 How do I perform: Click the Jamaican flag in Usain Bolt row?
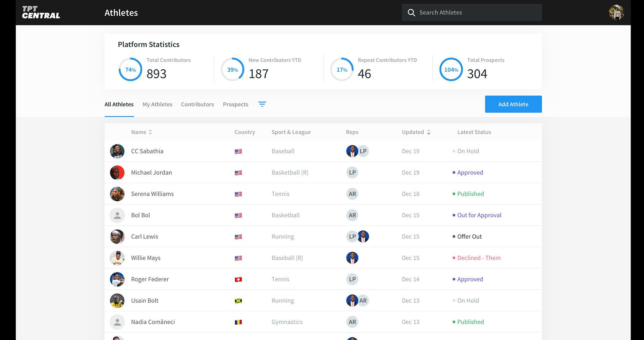(238, 301)
